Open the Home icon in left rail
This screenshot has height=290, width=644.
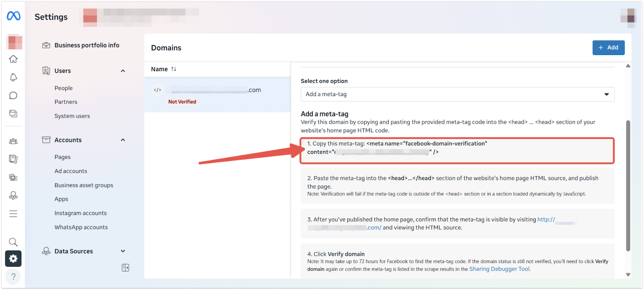(x=13, y=59)
